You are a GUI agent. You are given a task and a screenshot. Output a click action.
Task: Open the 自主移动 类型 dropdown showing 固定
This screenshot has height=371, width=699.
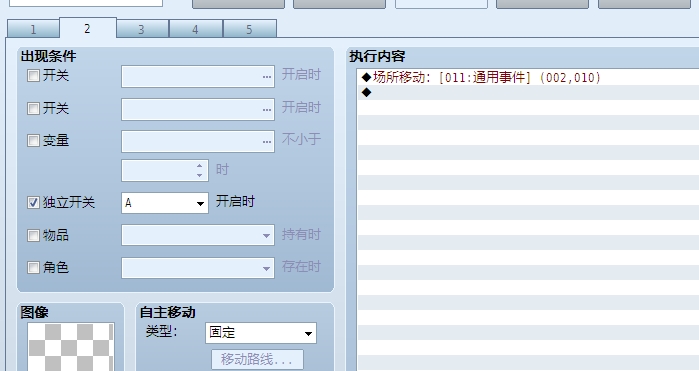(261, 333)
